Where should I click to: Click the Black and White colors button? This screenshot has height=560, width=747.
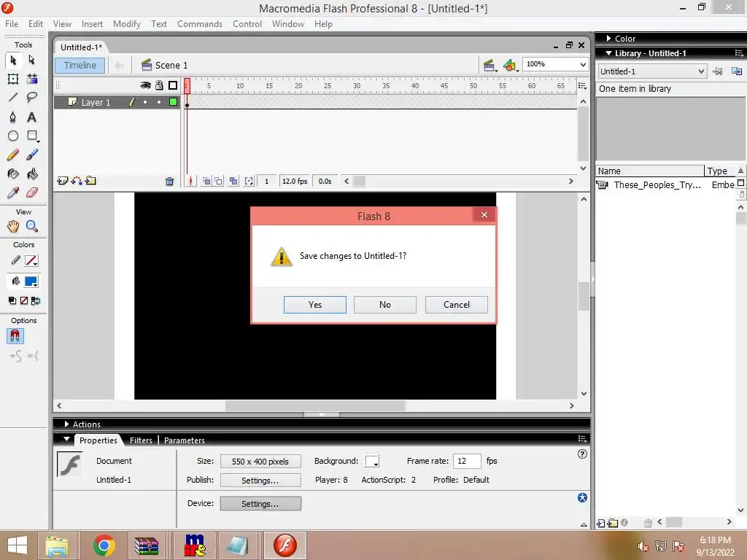tap(12, 300)
